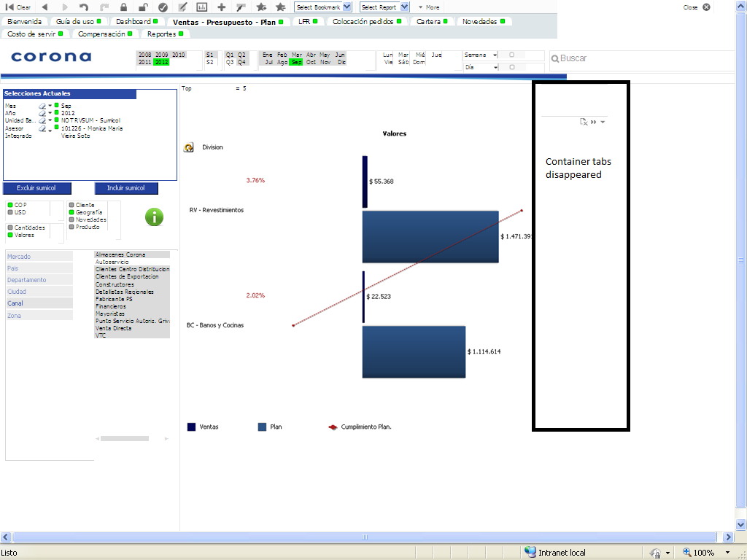Select COP currency option

[18, 205]
